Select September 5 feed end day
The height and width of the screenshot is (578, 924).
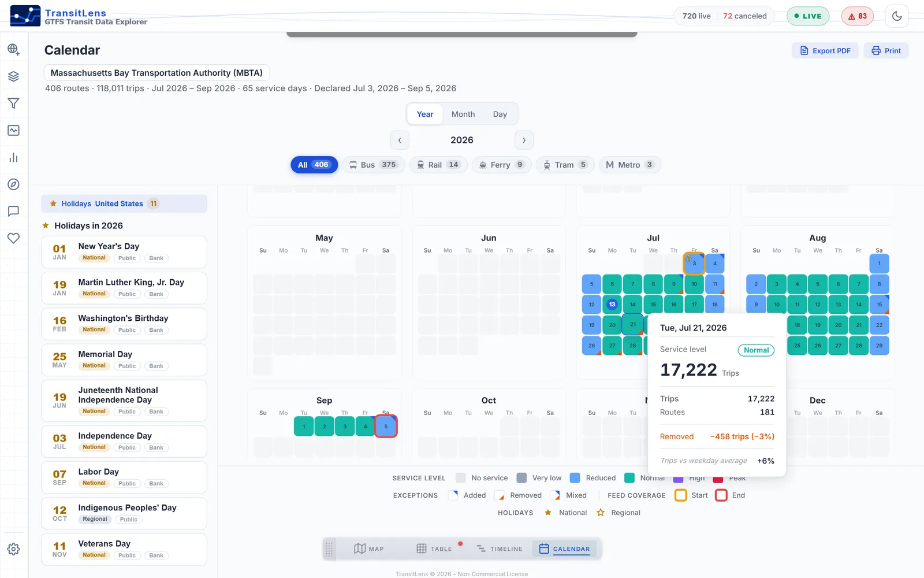click(386, 427)
